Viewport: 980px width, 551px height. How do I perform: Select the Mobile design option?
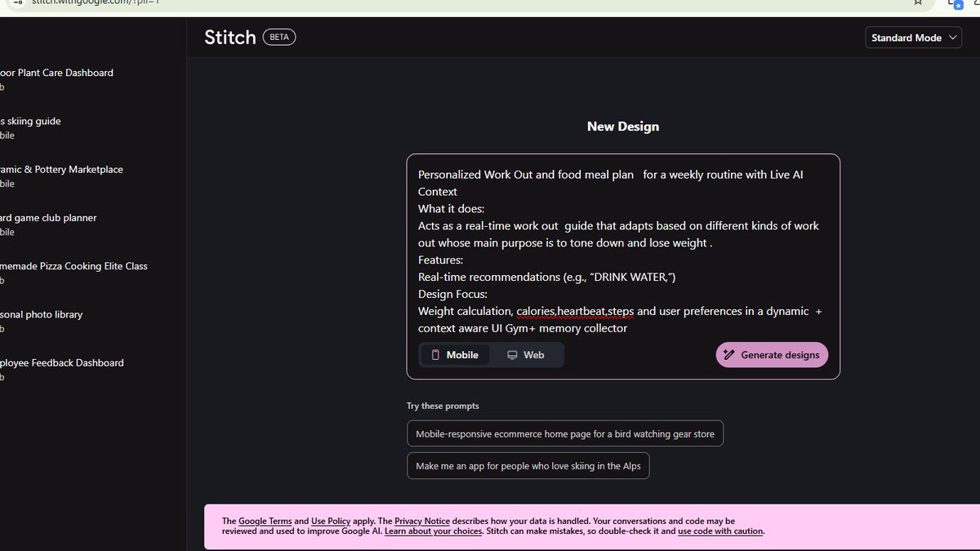(x=455, y=355)
